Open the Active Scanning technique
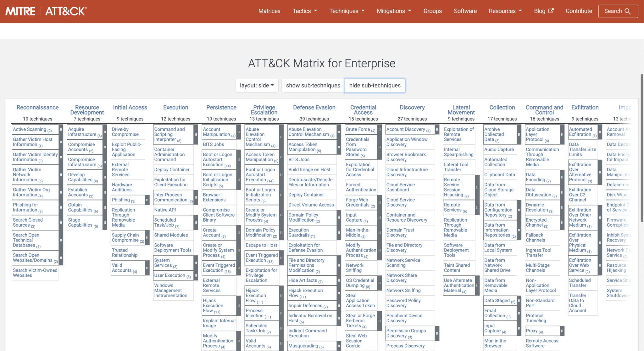Screen dimensions: 644x351 (x=32, y=129)
